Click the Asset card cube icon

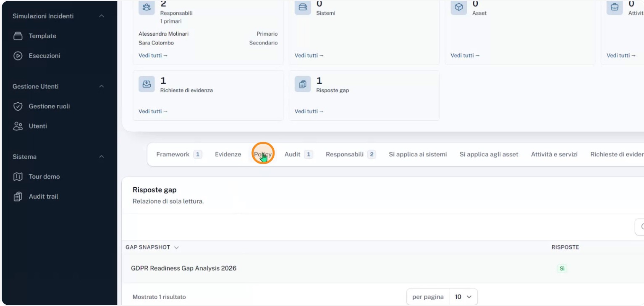[459, 7]
